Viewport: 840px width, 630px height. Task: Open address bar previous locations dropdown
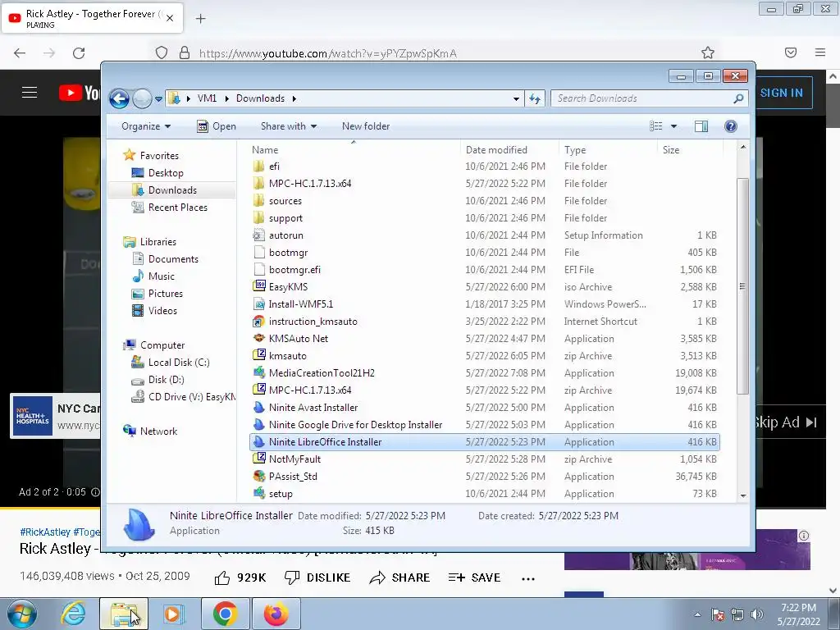(516, 98)
